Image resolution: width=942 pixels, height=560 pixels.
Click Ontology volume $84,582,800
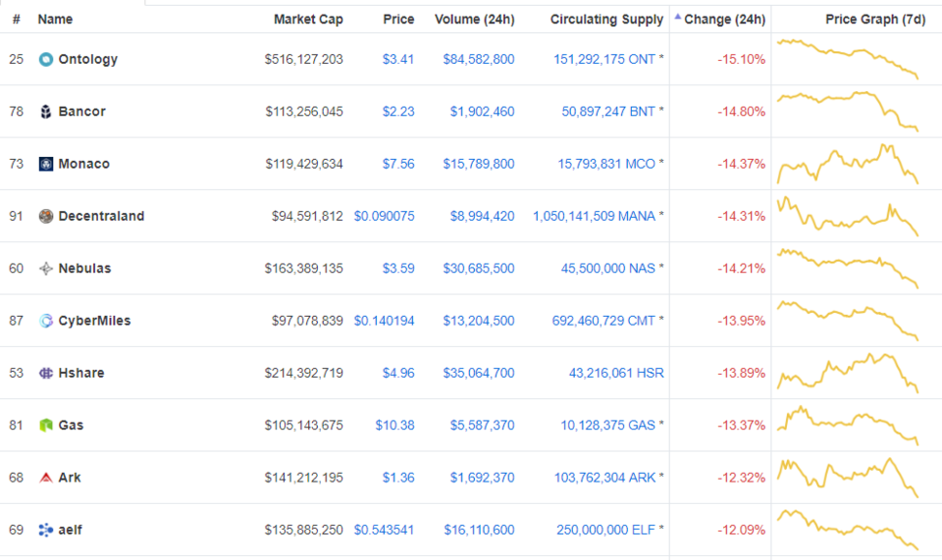point(479,60)
